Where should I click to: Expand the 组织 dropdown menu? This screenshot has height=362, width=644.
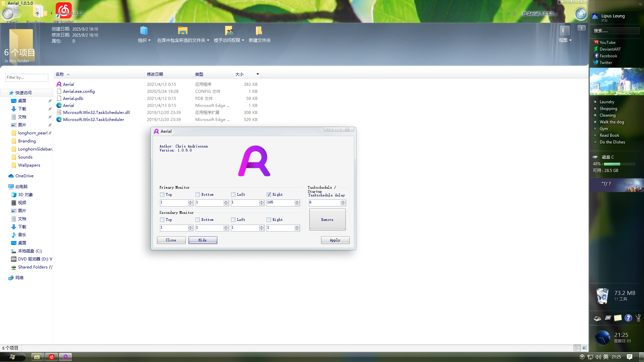click(x=144, y=40)
